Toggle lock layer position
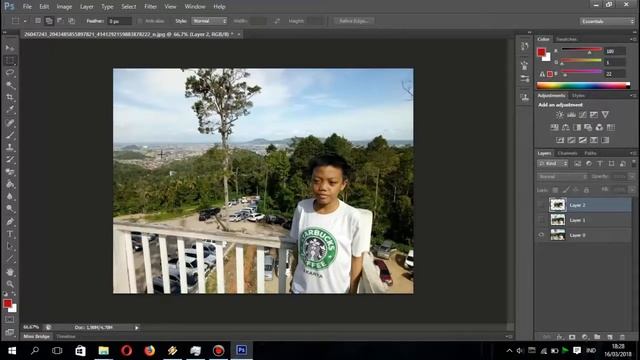The width and height of the screenshot is (640, 360). (576, 190)
